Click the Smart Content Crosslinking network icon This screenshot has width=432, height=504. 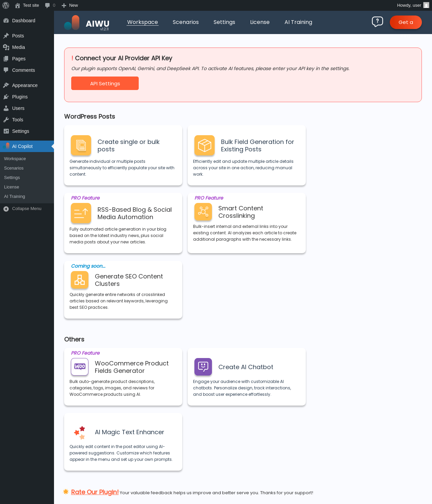pos(203,212)
